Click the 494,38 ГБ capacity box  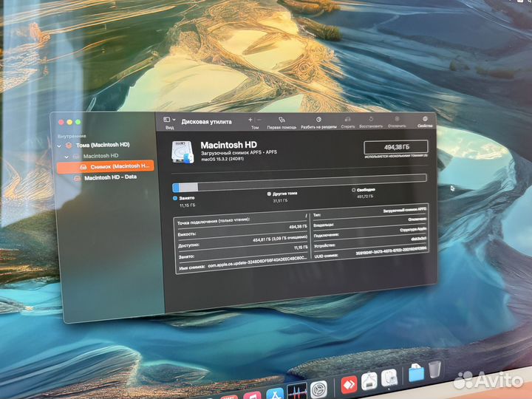coord(396,147)
